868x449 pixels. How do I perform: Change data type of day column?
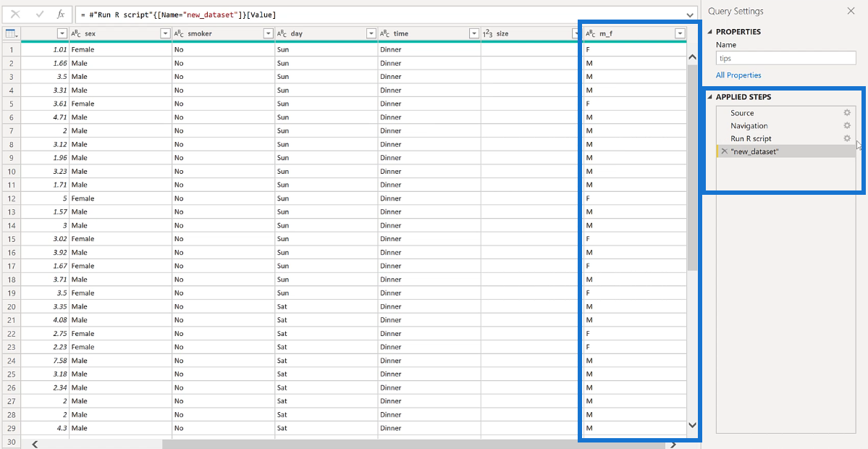click(282, 34)
